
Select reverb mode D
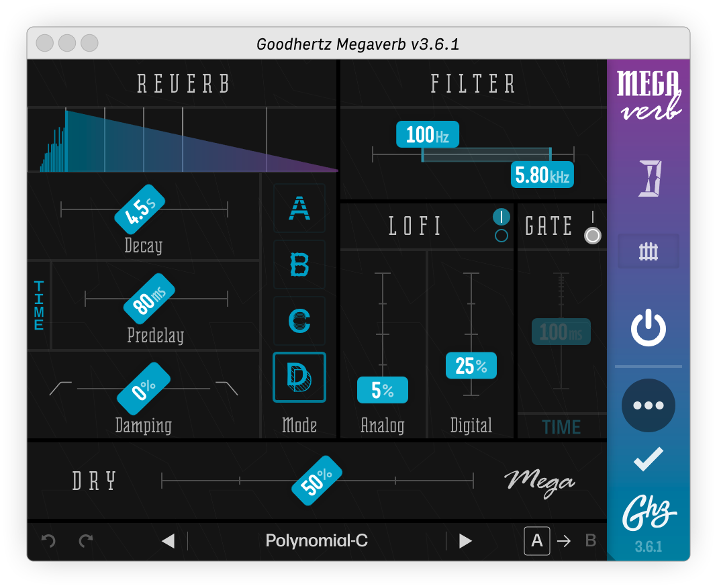[x=299, y=377]
